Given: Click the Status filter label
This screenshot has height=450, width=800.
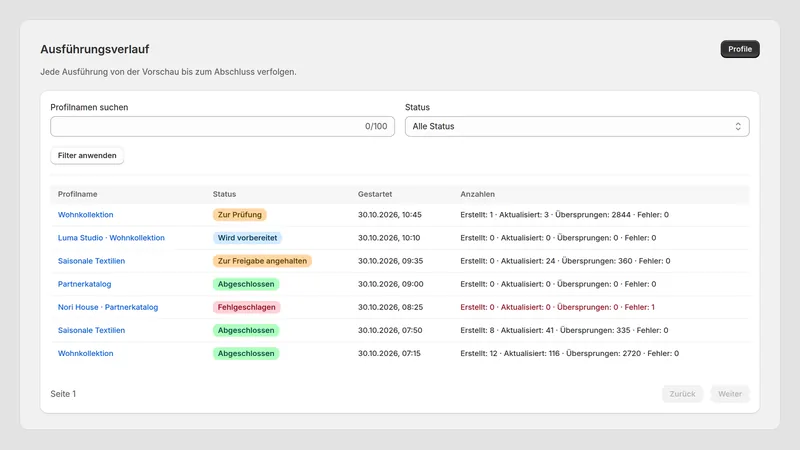Looking at the screenshot, I should [417, 107].
